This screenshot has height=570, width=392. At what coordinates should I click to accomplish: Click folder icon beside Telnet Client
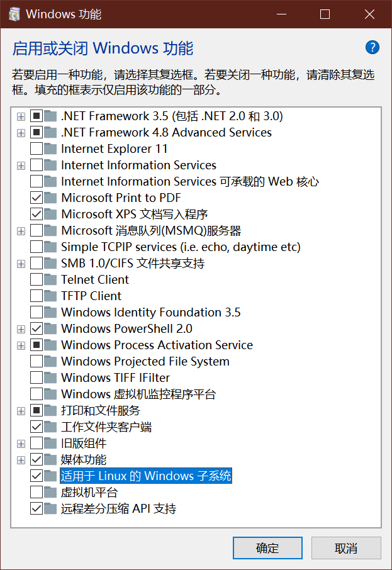pyautogui.click(x=50, y=279)
